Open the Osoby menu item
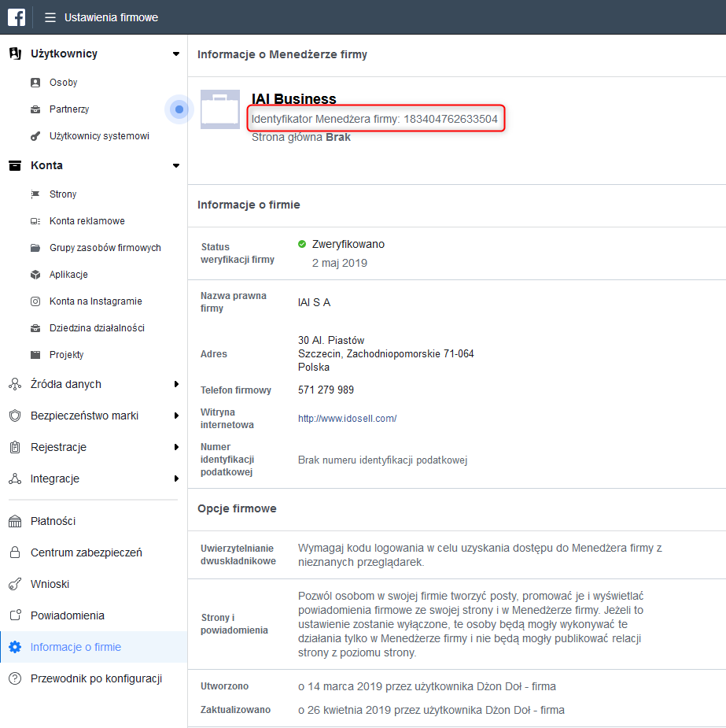This screenshot has height=728, width=726. pos(64,83)
